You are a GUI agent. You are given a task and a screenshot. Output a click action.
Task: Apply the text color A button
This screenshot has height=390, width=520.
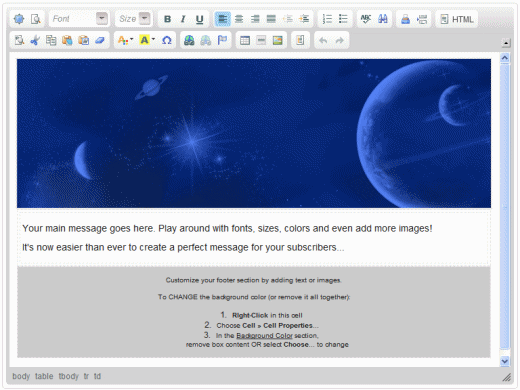click(x=122, y=40)
